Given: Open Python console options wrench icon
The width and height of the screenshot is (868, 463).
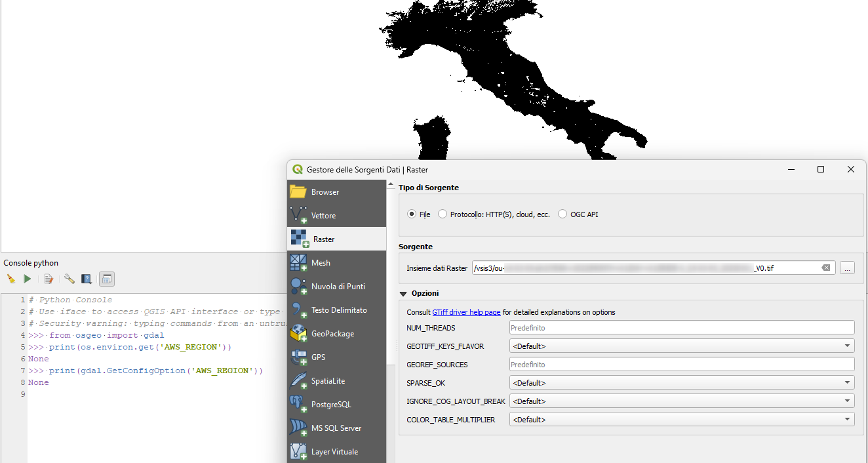Looking at the screenshot, I should pyautogui.click(x=69, y=279).
